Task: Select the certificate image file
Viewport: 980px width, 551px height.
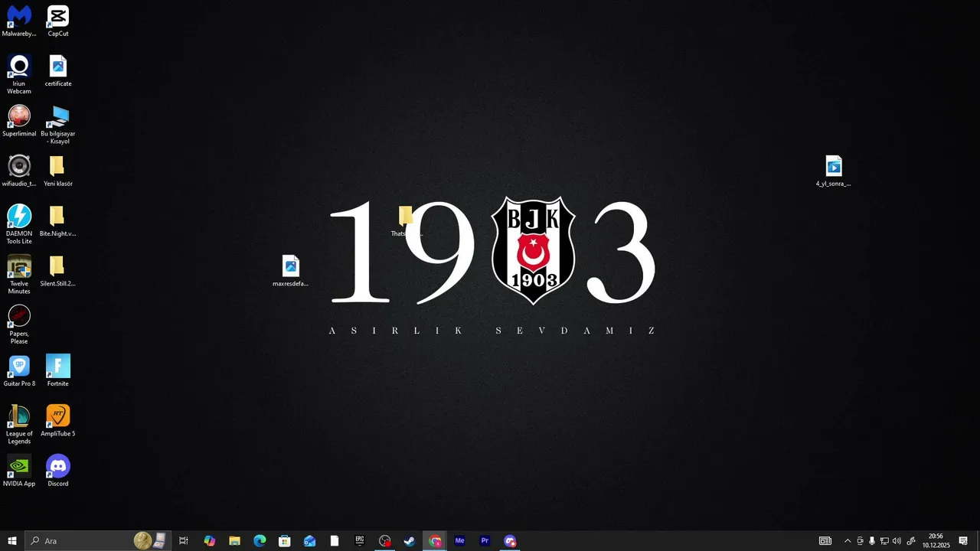Action: click(x=58, y=70)
